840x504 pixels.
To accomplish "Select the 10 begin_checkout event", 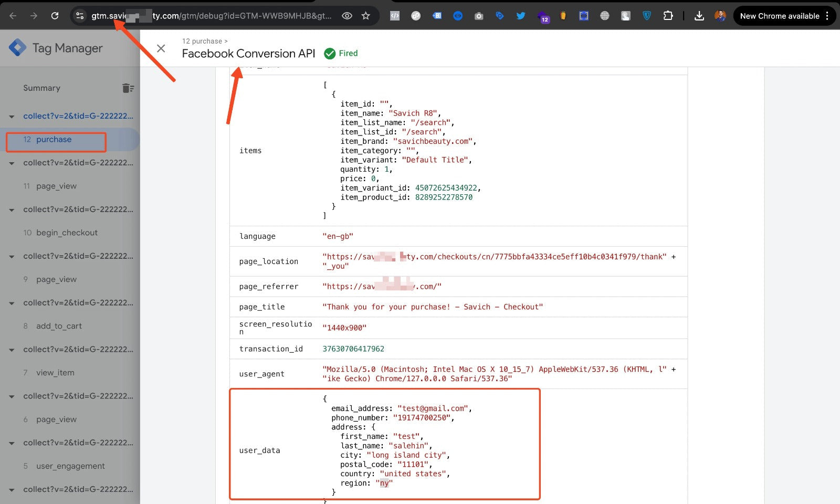I will [x=67, y=233].
